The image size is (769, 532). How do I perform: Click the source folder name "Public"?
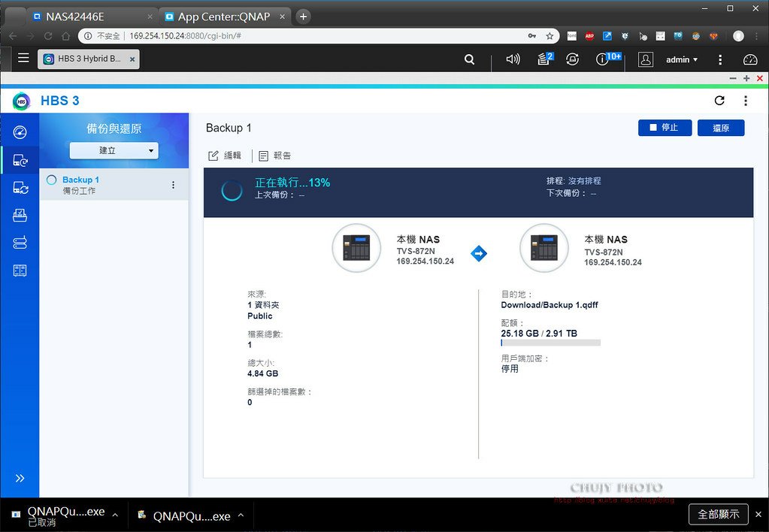260,316
